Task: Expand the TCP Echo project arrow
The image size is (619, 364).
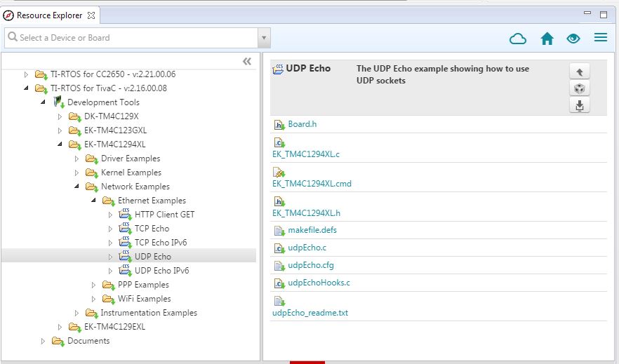Action: (111, 229)
